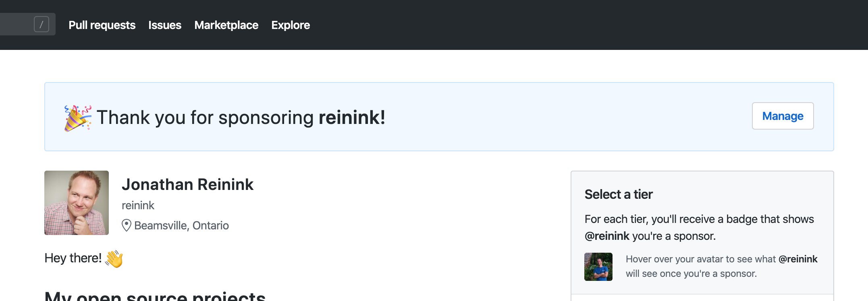868x301 pixels.
Task: Click bold reinink in thank-you banner
Action: point(352,118)
